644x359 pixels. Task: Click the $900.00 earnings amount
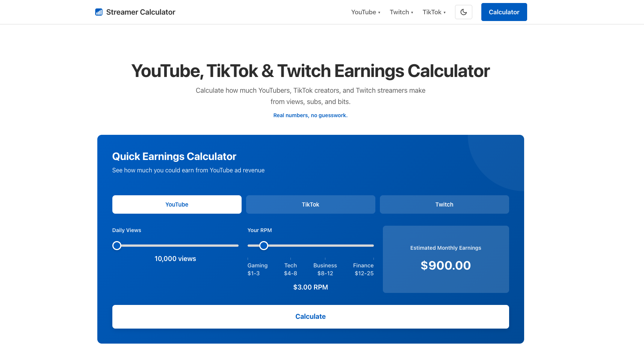pos(446,265)
